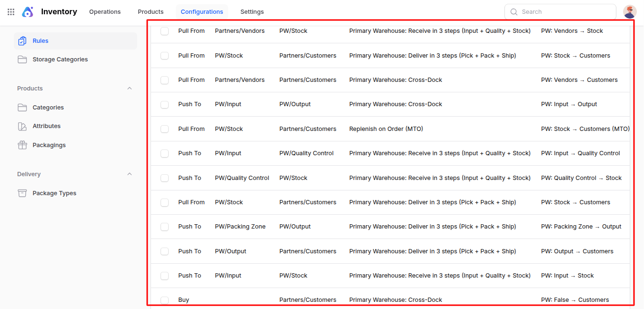Click the Attributes icon in sidebar
The height and width of the screenshot is (309, 644).
pos(22,126)
